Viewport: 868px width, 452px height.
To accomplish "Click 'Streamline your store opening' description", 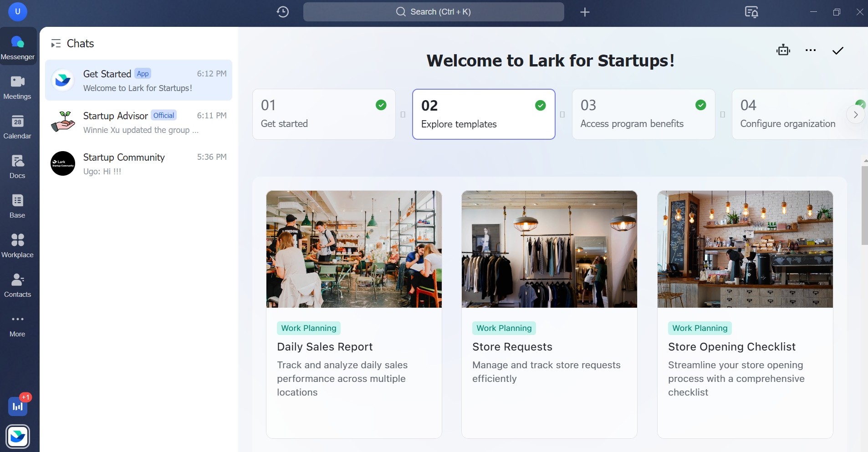I will (x=736, y=379).
